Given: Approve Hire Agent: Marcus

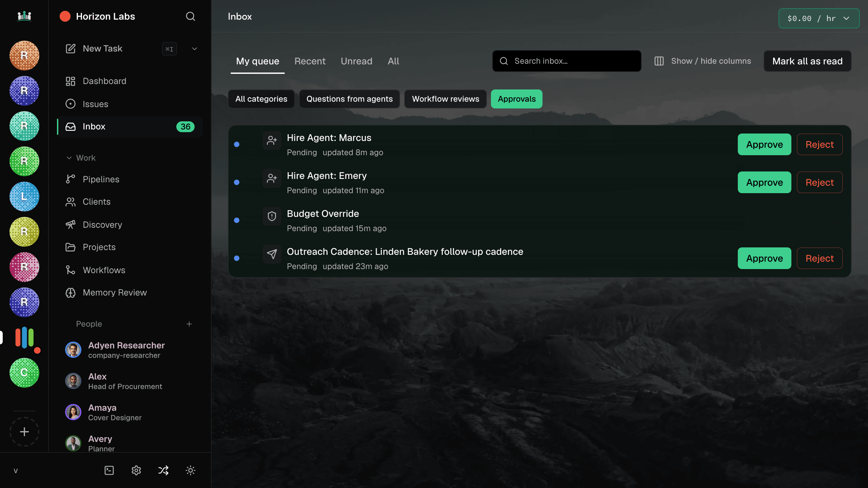Looking at the screenshot, I should coord(765,144).
